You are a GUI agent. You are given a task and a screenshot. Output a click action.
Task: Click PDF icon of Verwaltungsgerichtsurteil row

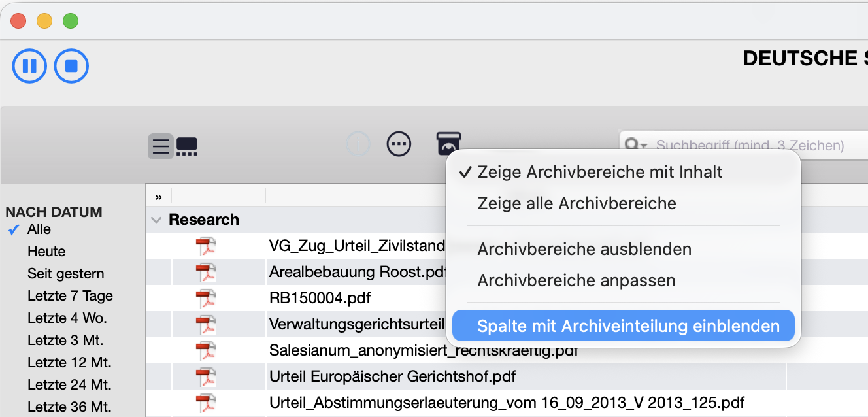206,325
